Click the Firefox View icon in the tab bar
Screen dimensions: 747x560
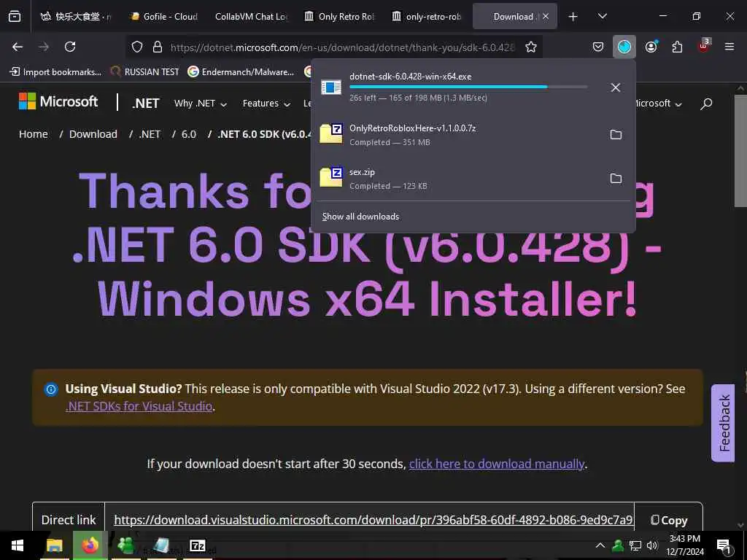click(15, 17)
